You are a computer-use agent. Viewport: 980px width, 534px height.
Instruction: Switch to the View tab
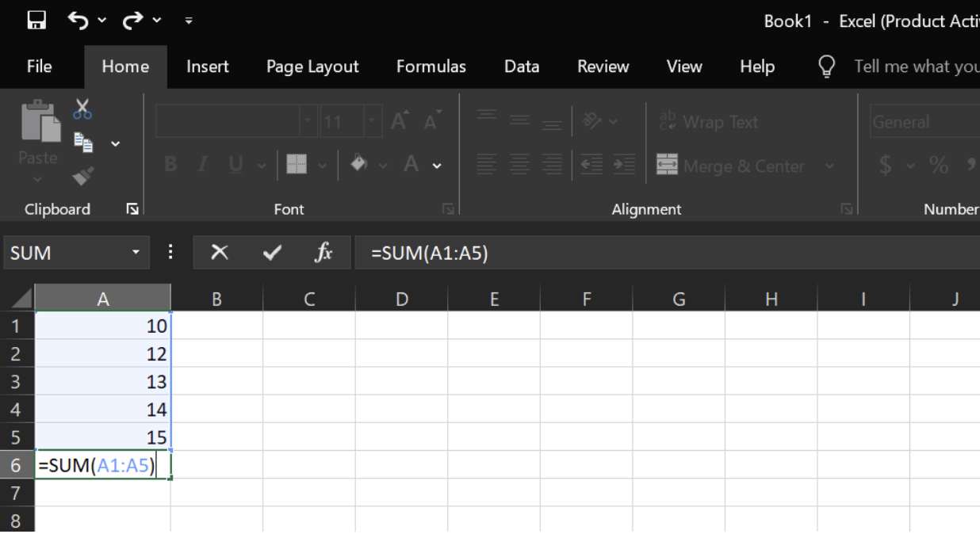point(684,67)
